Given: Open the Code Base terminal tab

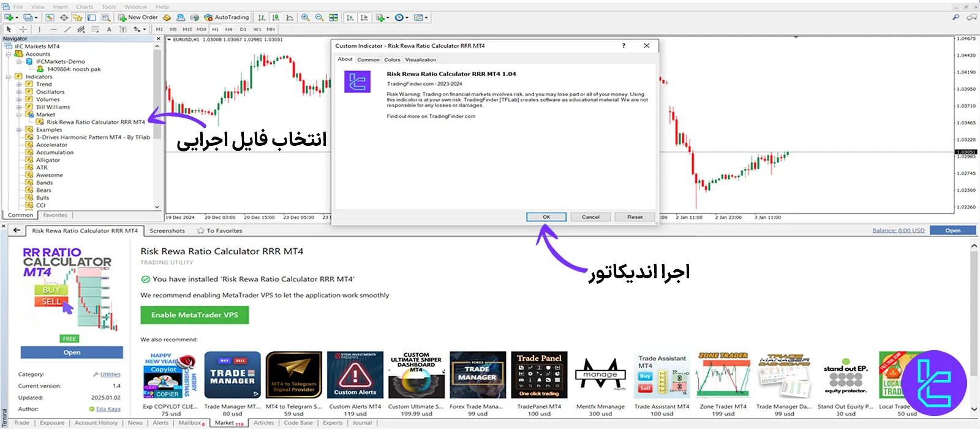Looking at the screenshot, I should click(x=298, y=423).
